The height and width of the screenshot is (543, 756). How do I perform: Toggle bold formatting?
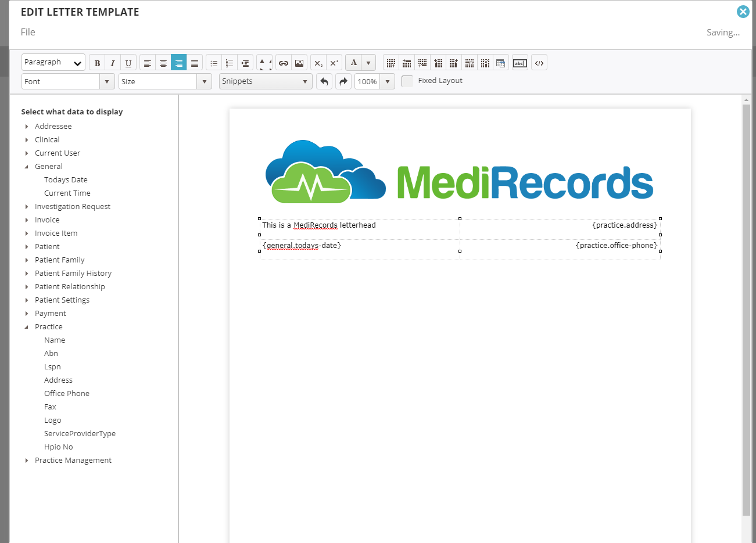97,63
